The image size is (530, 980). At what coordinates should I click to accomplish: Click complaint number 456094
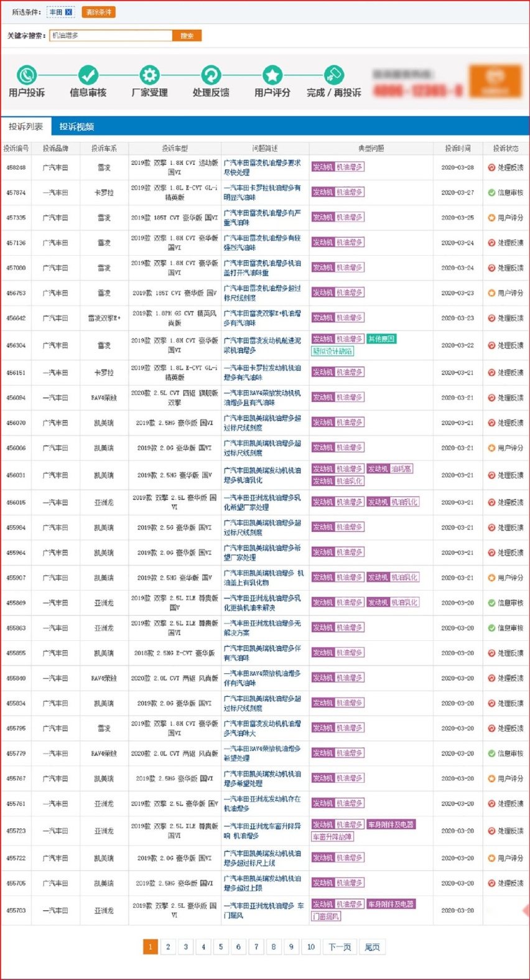tap(16, 398)
